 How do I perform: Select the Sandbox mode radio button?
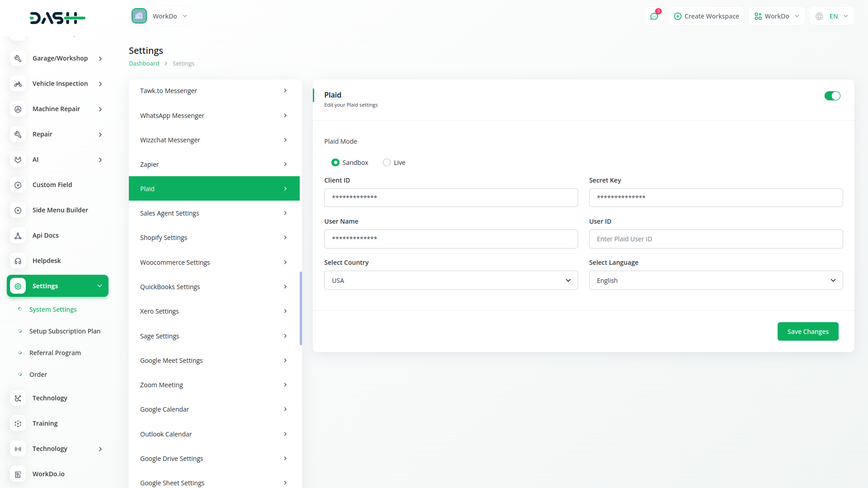(335, 163)
